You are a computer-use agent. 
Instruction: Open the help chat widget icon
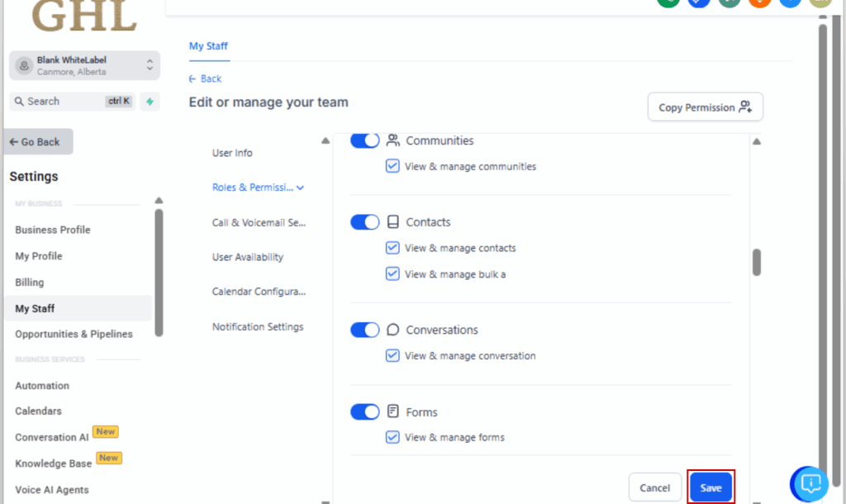coord(810,483)
